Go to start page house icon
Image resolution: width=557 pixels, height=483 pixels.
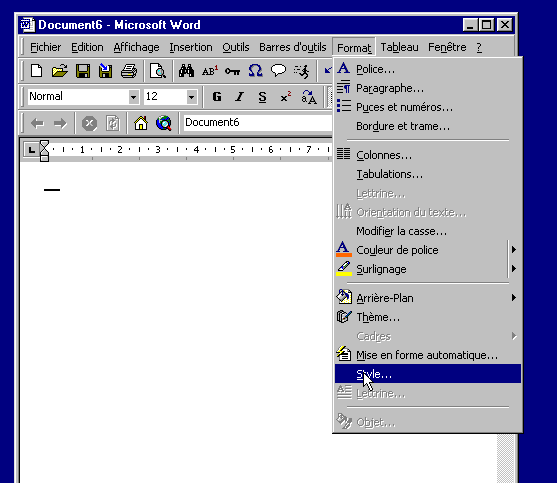pos(141,123)
